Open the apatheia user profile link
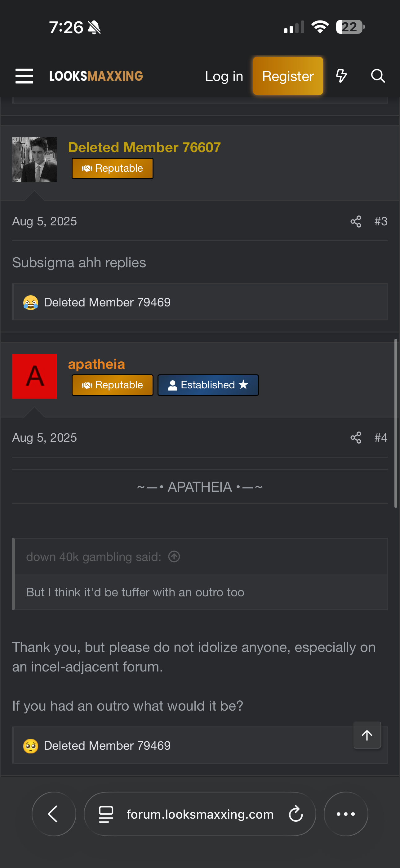The width and height of the screenshot is (400, 868). tap(96, 364)
